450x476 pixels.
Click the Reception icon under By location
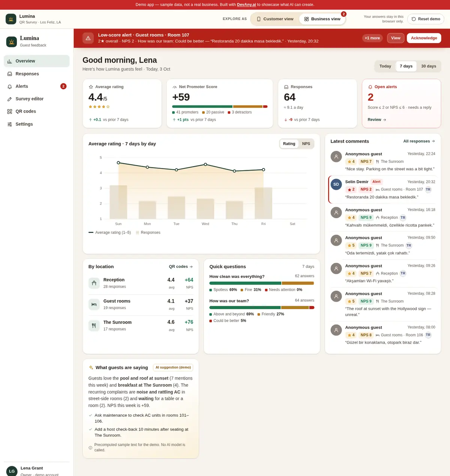(x=94, y=283)
